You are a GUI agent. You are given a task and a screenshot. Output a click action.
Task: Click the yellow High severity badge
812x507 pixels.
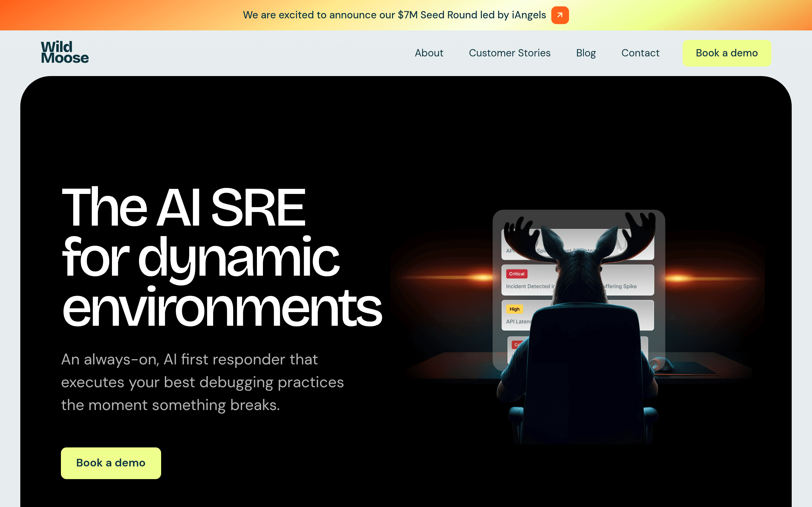[514, 309]
